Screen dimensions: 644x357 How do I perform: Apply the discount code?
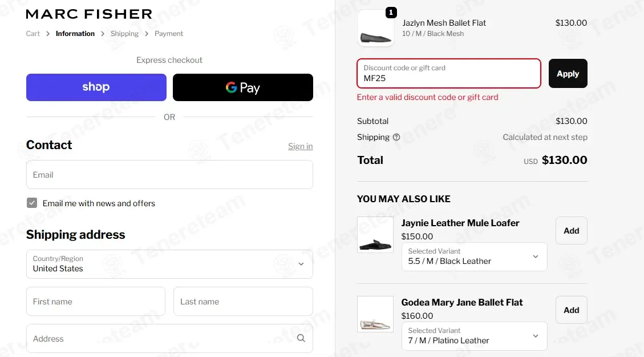pos(568,74)
